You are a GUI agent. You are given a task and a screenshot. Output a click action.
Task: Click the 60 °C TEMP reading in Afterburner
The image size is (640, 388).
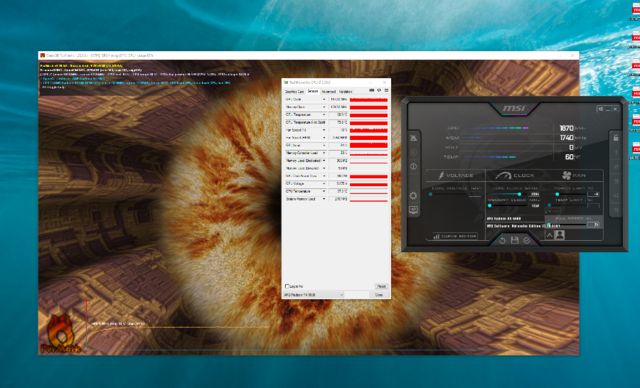[569, 157]
